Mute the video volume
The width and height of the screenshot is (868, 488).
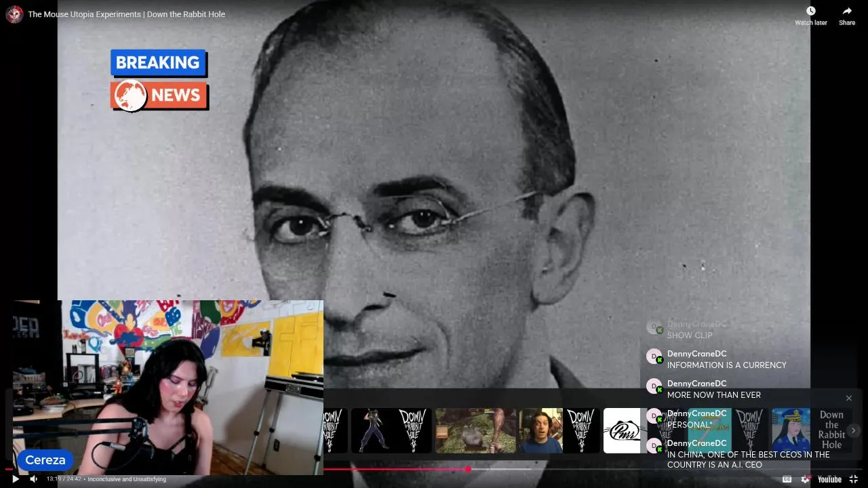tap(34, 479)
